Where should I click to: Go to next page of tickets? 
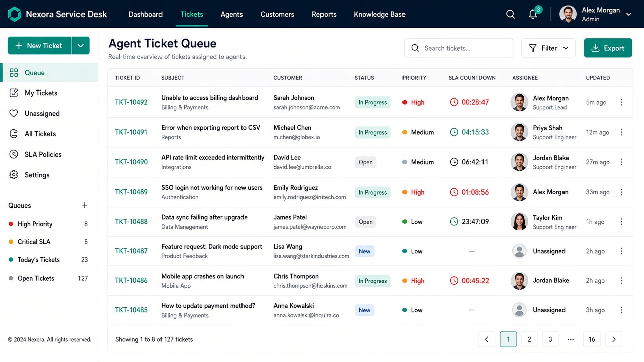[x=614, y=339]
